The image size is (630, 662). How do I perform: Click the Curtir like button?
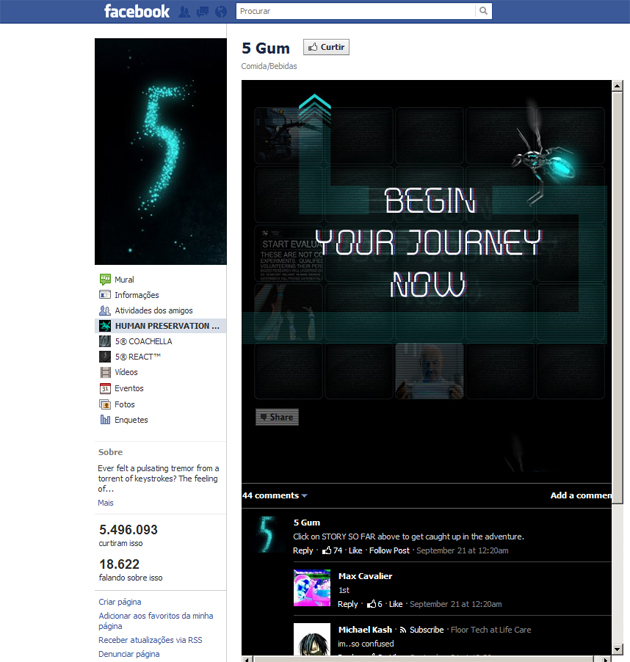[x=326, y=47]
